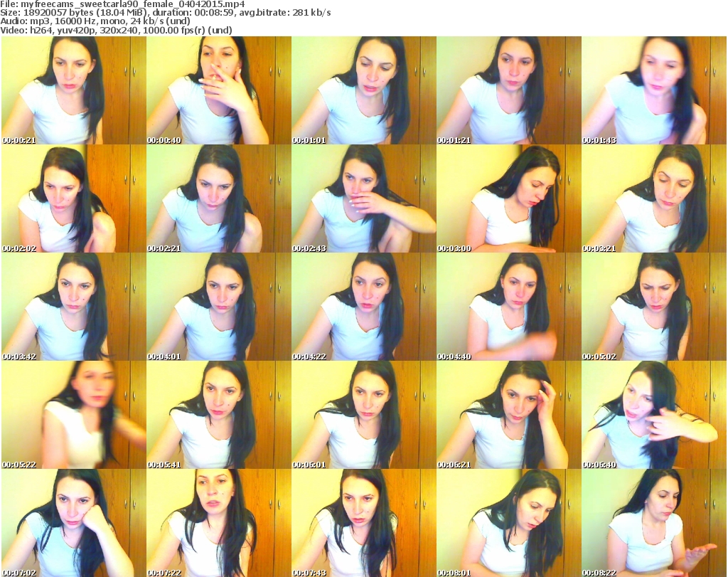Image resolution: width=728 pixels, height=577 pixels.
Task: Click the 'Video: h264, yuv420p' line
Action: 116,30
